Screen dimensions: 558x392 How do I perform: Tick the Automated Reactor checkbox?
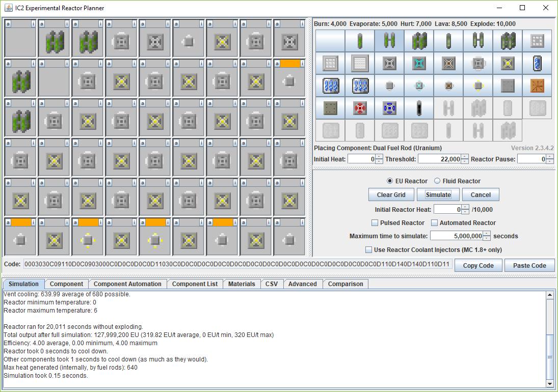[x=435, y=223]
